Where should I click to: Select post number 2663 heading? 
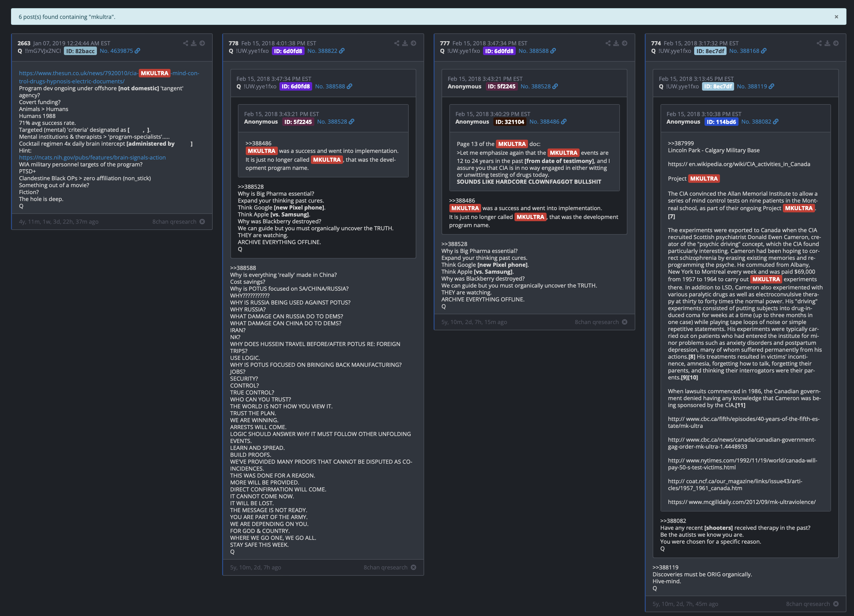coord(24,43)
